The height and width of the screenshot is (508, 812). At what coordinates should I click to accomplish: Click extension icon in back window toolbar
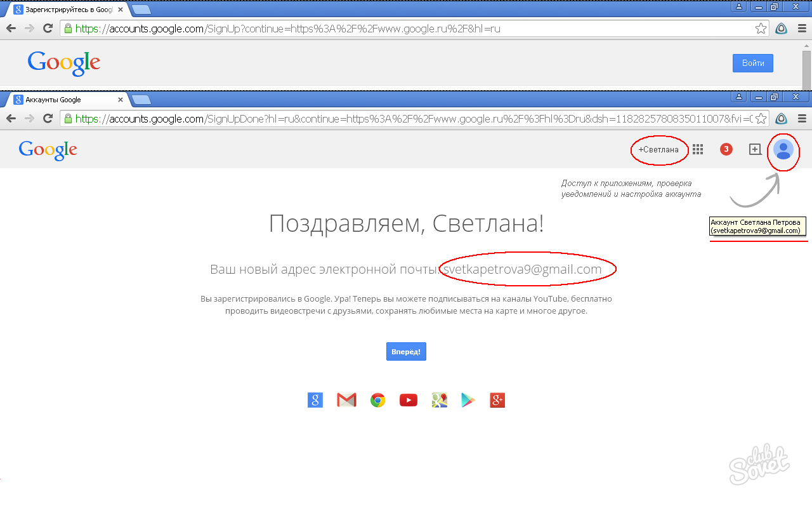(x=782, y=29)
